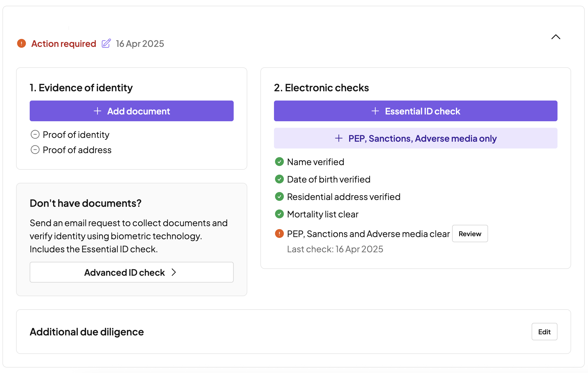
Task: Click the Mortality list clear checkmark
Action: coord(279,214)
